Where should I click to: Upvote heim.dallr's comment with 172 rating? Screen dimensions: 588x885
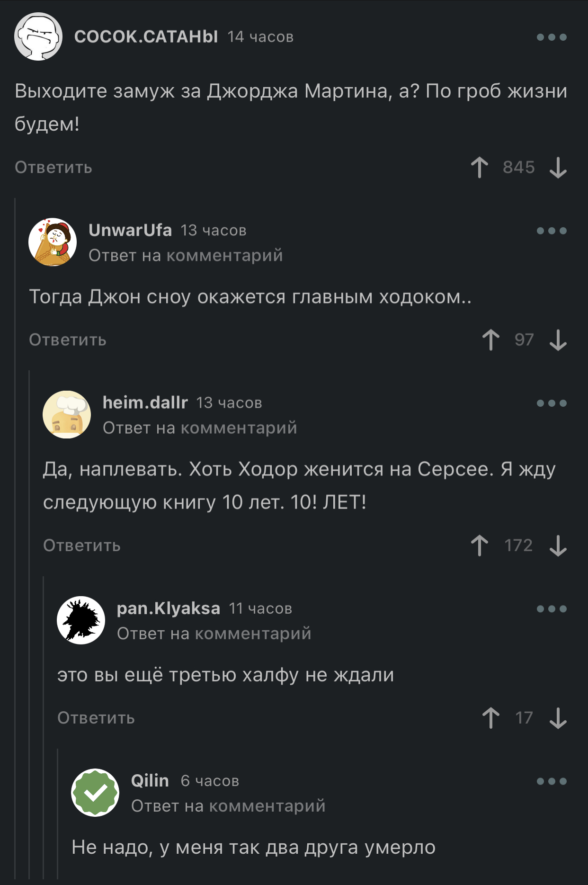tap(480, 545)
